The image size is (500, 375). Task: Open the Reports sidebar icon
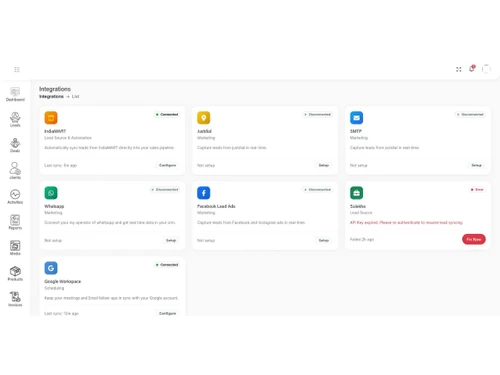[15, 222]
